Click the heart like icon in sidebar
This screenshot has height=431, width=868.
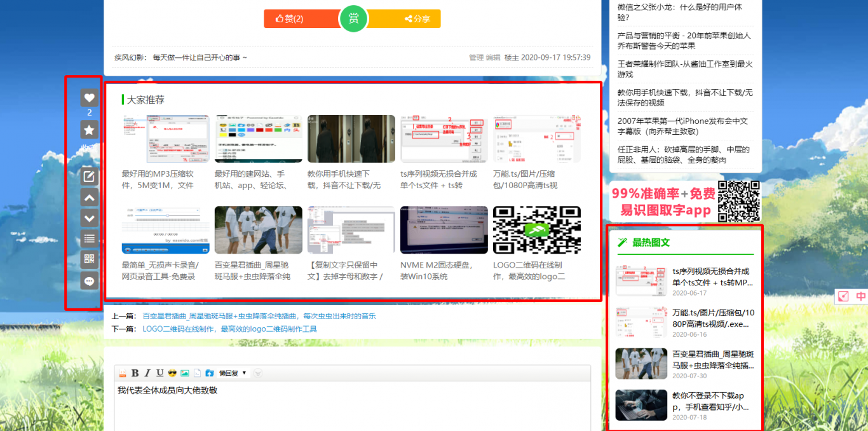90,98
